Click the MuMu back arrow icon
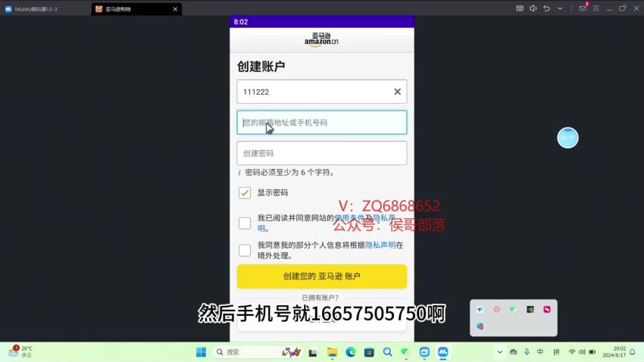 pos(547,8)
